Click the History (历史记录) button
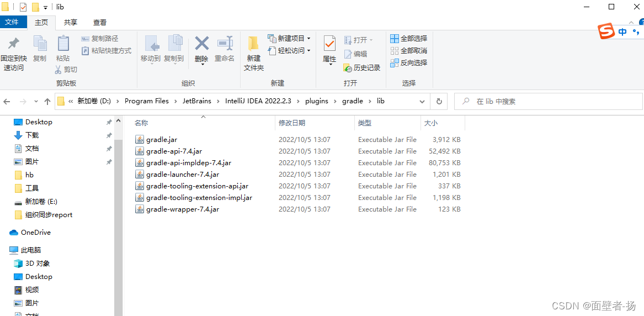Image resolution: width=644 pixels, height=316 pixels. point(362,68)
